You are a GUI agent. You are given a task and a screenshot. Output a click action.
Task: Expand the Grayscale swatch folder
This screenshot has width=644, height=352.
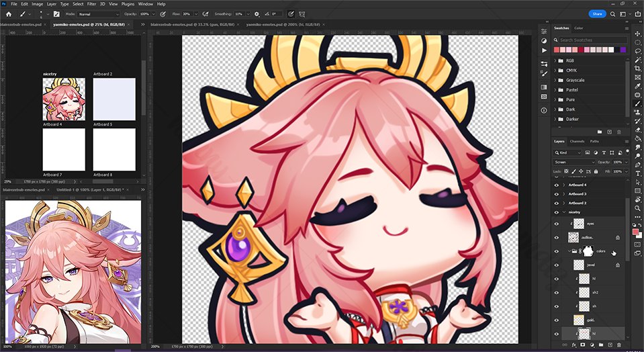(556, 80)
